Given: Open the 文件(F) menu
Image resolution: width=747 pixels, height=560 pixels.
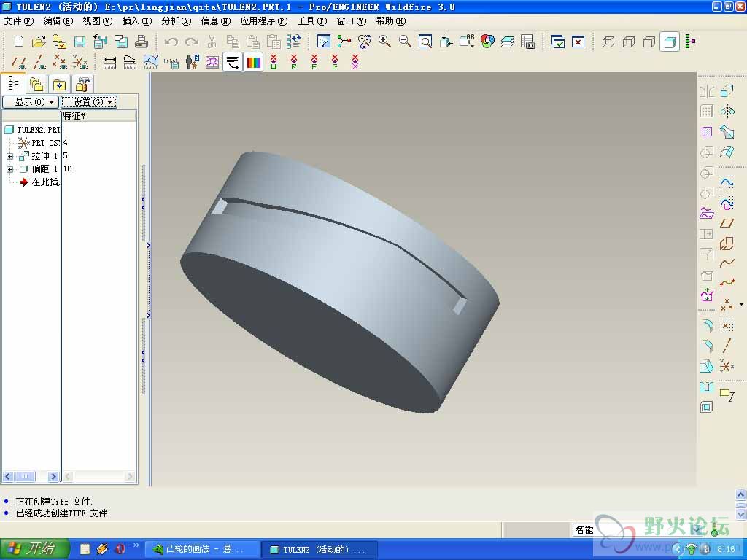Looking at the screenshot, I should (x=18, y=21).
